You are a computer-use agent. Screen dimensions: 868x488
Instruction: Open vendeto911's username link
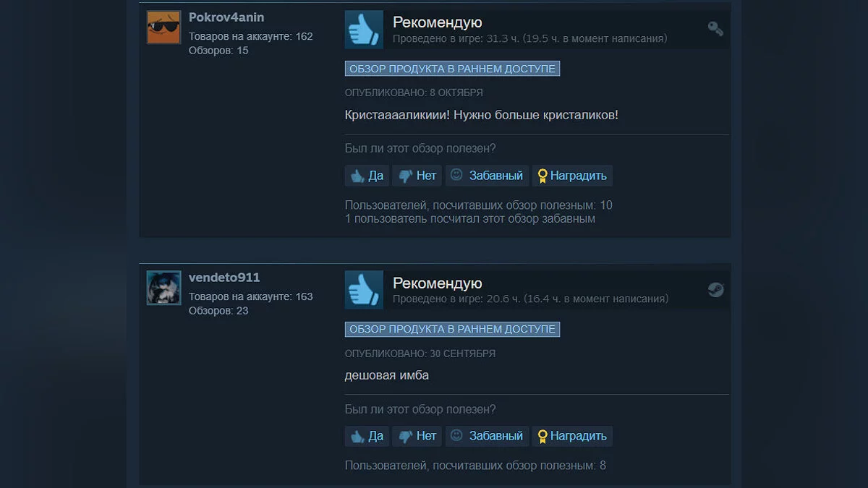click(x=224, y=278)
